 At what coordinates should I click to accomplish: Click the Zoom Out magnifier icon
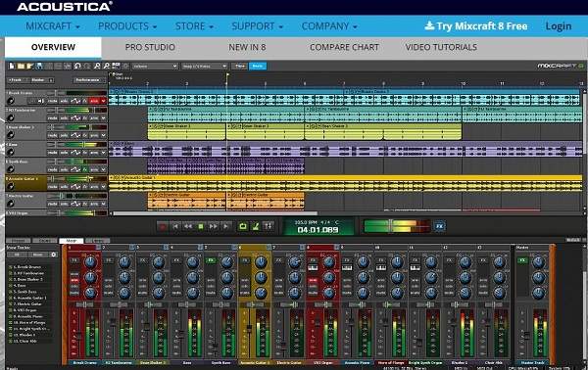pos(106,66)
